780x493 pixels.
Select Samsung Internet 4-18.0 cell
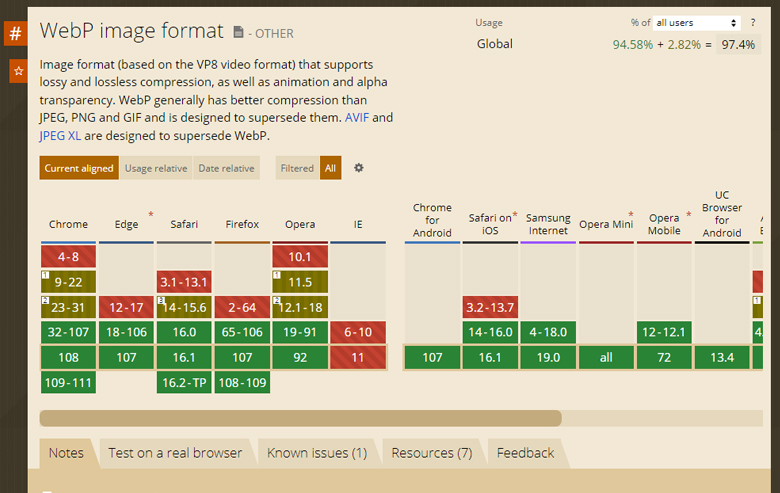pyautogui.click(x=548, y=332)
